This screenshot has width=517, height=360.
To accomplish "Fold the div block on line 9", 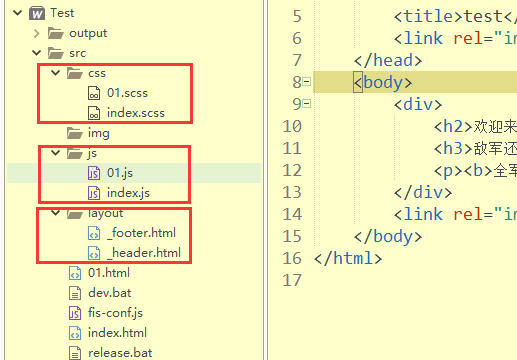I will [307, 104].
